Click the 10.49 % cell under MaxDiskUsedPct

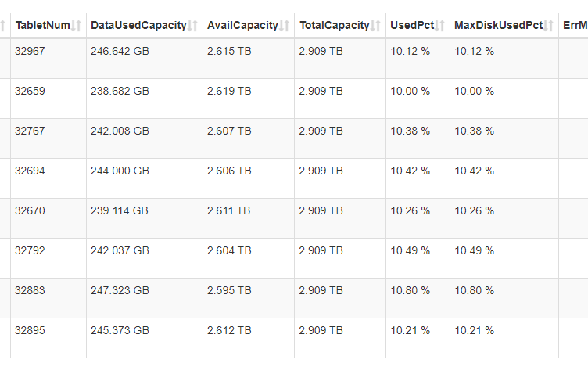[474, 251]
